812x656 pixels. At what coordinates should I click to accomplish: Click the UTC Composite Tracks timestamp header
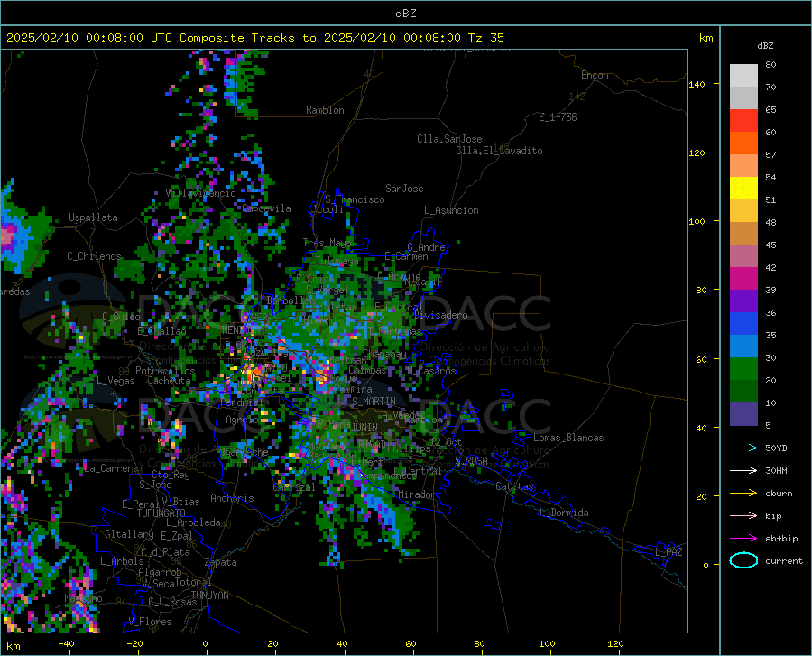click(254, 38)
